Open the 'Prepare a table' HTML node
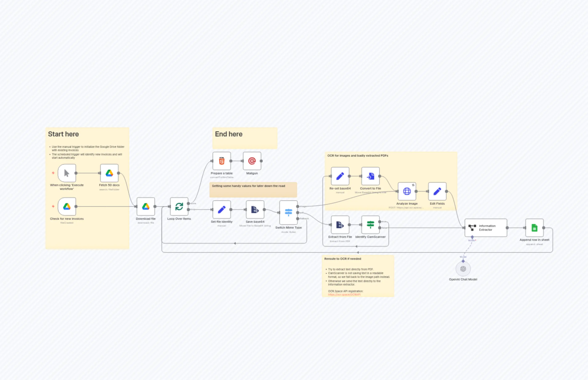The width and height of the screenshot is (588, 380). [x=221, y=161]
